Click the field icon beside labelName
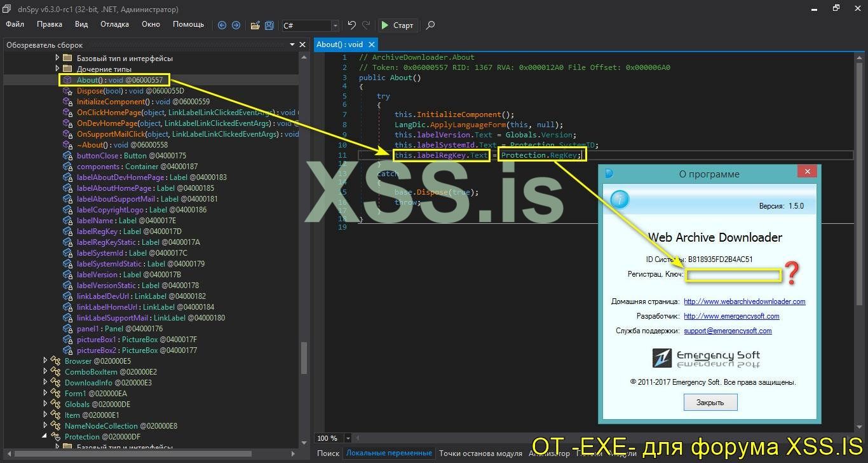Viewport: 868px width, 463px height. click(67, 221)
